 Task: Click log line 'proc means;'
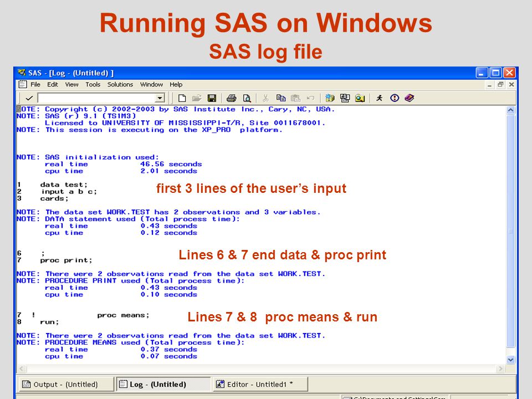(x=123, y=315)
